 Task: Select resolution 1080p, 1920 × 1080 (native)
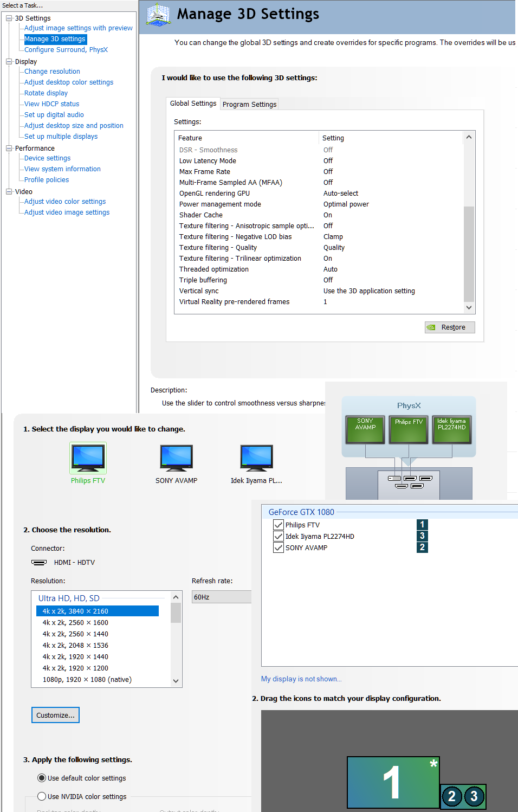[98, 680]
